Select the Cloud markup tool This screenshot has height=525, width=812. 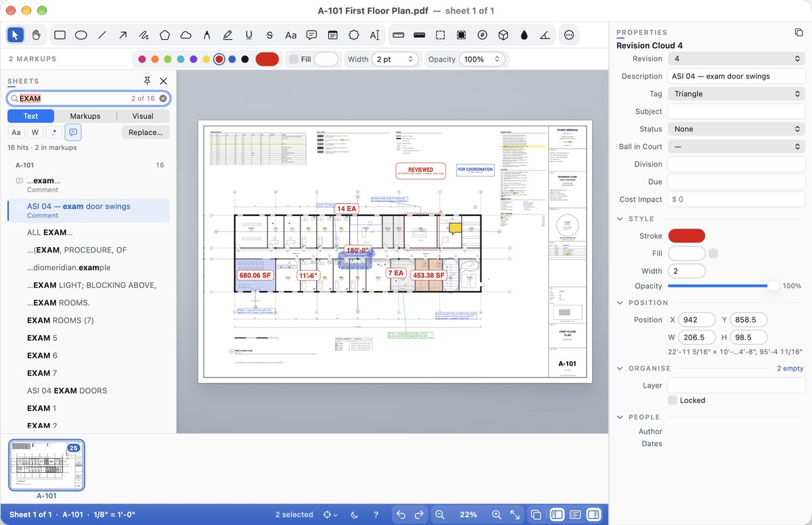tap(185, 35)
